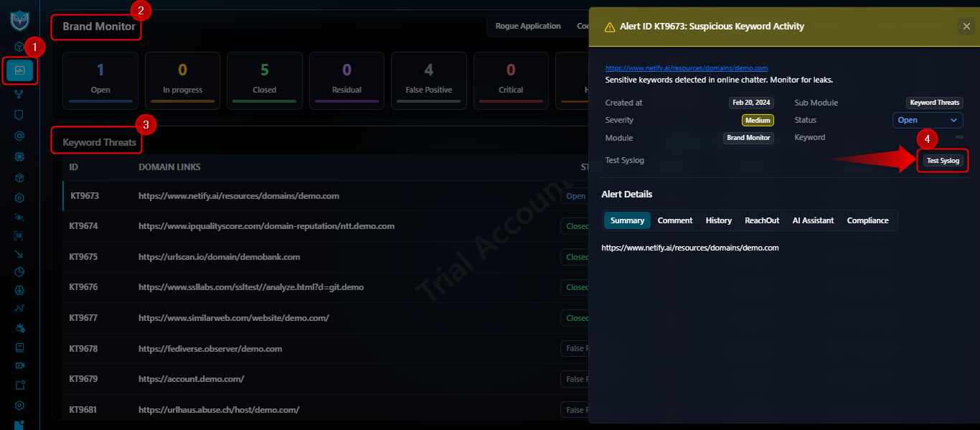980x430 pixels.
Task: Select the brain icon in the sidebar
Action: [19, 290]
